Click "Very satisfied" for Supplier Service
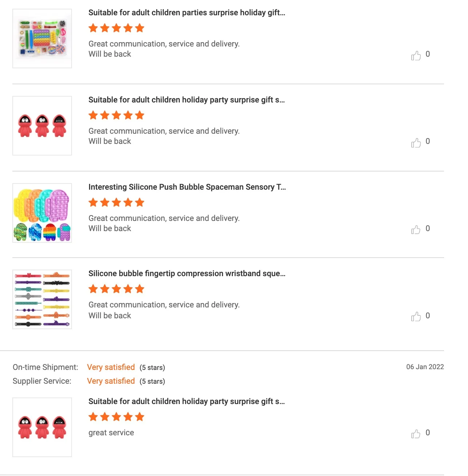Viewport: 468px width, 476px height. click(111, 381)
